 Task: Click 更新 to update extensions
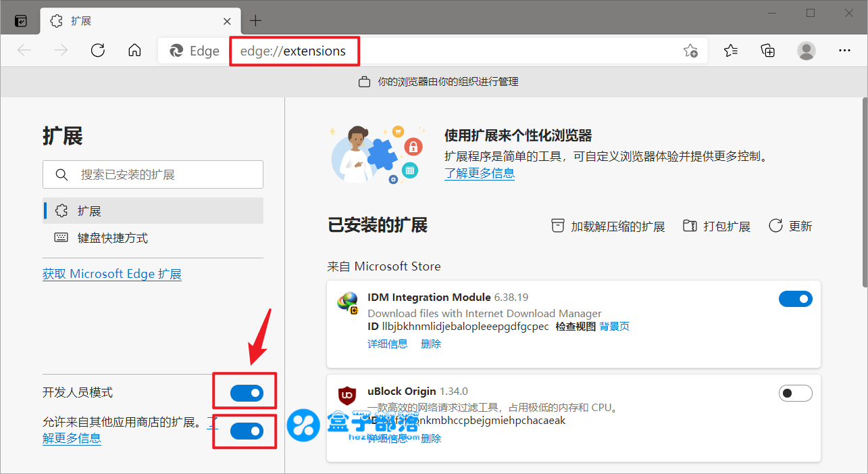coord(790,227)
